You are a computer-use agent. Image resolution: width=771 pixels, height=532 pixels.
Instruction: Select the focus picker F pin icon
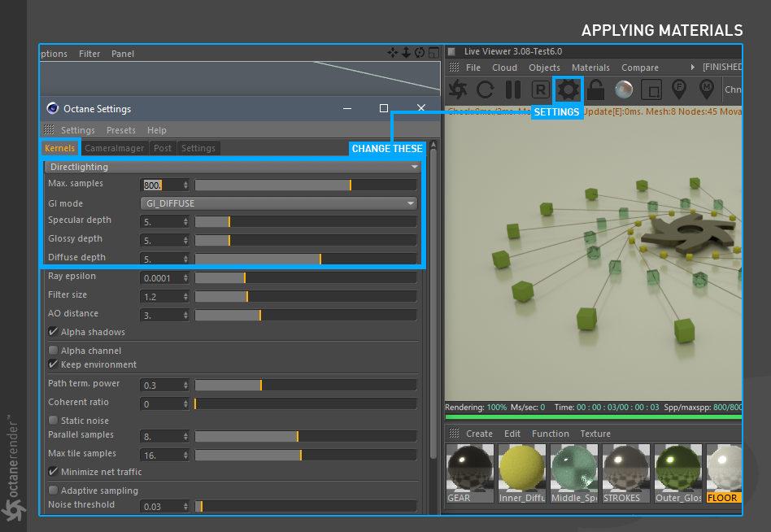679,89
